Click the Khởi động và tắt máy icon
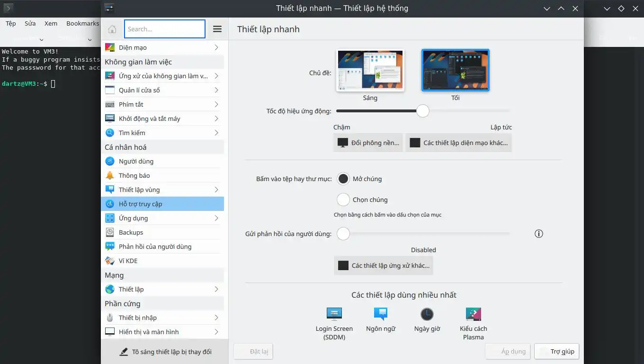 (110, 118)
